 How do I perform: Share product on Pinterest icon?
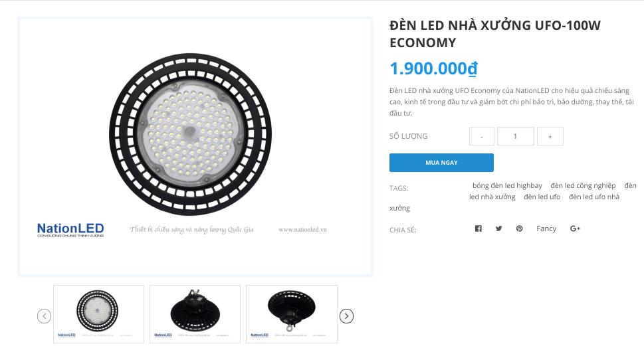(519, 228)
